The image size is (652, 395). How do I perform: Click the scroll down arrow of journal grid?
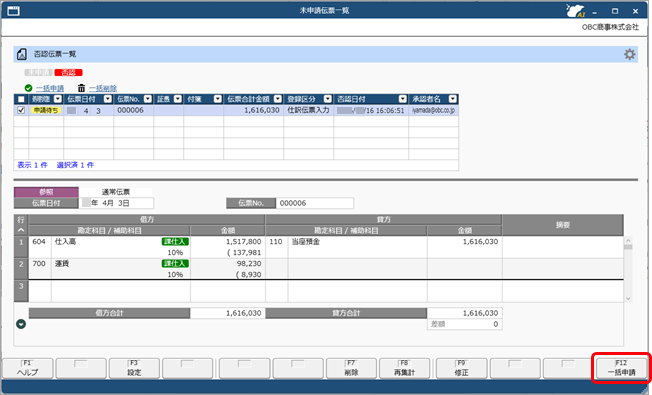coord(628,298)
